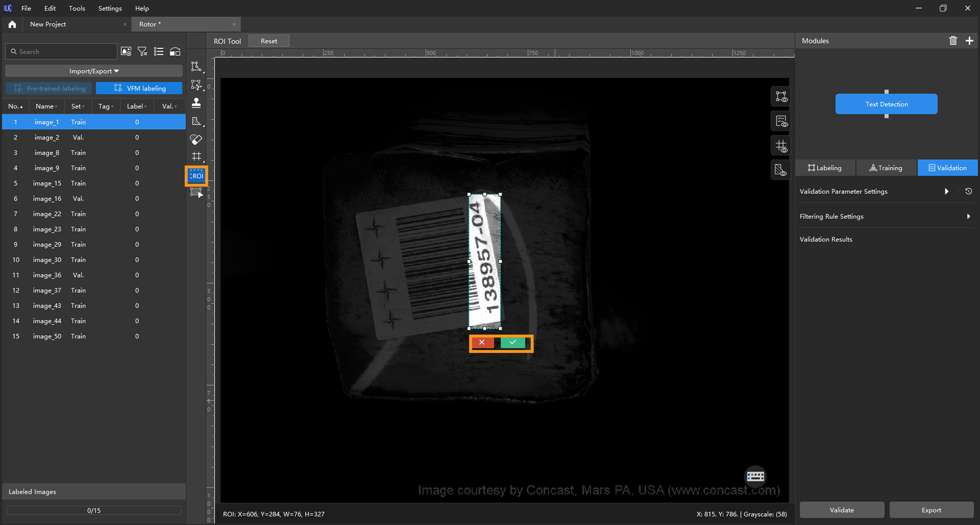This screenshot has width=980, height=525.
Task: Toggle mask visibility eye icon in canvas
Action: click(781, 170)
